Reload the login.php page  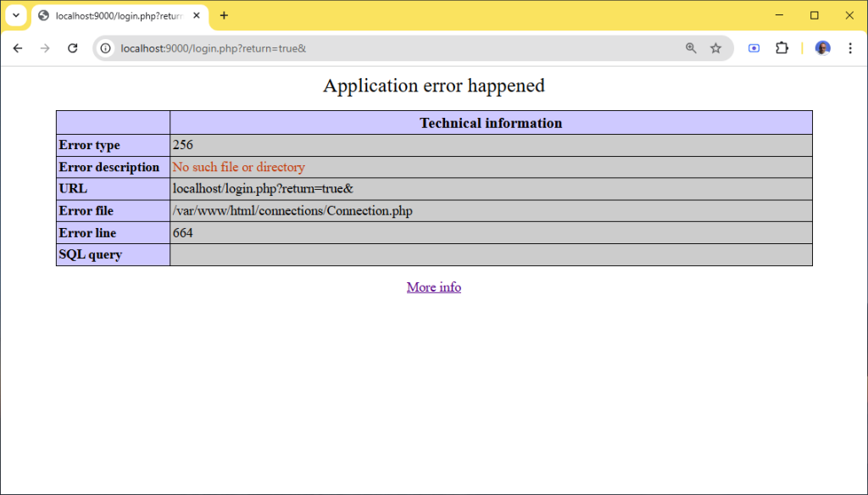click(72, 48)
